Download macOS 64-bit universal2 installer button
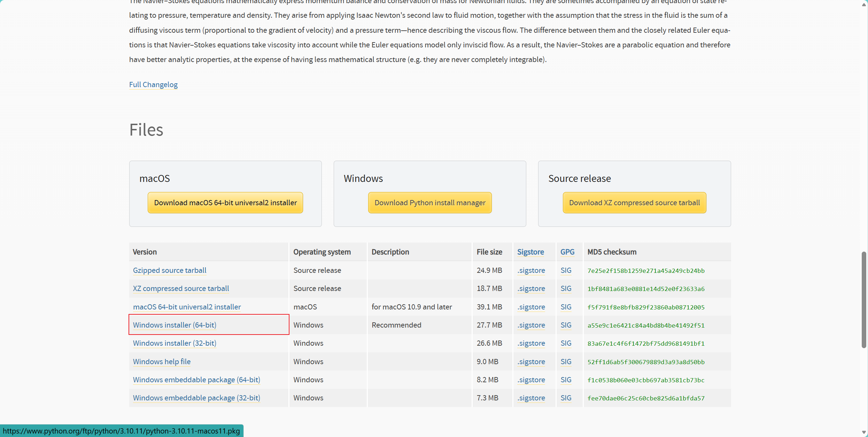 (225, 202)
